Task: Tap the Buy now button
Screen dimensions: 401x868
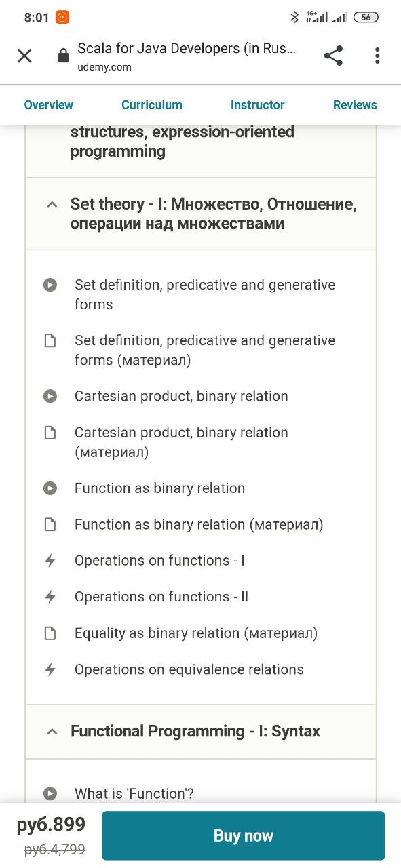Action: pyautogui.click(x=243, y=835)
